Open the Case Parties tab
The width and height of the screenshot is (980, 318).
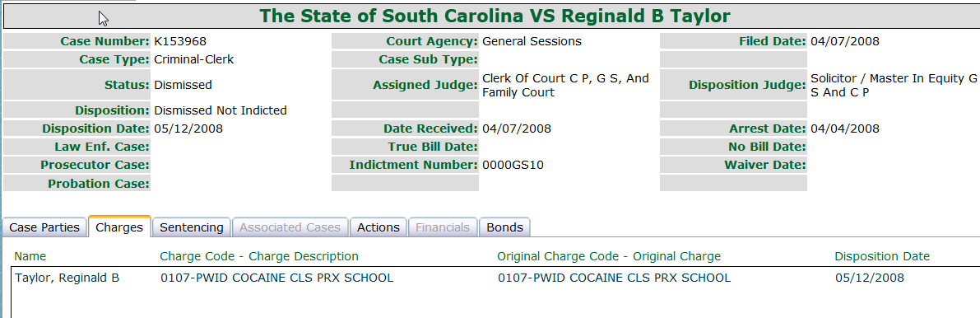(x=44, y=227)
